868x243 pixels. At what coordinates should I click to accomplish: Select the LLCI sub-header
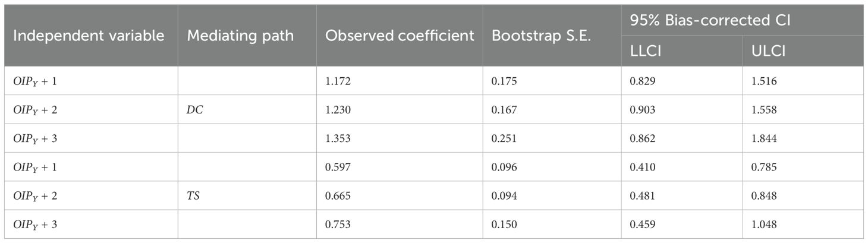(646, 52)
